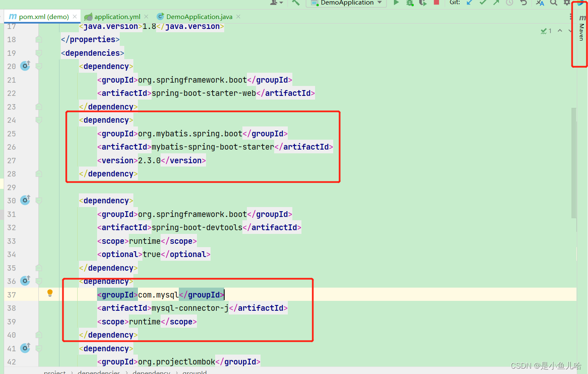The width and height of the screenshot is (588, 374).
Task: Open the translate icon in the toolbar
Action: pyautogui.click(x=540, y=2)
